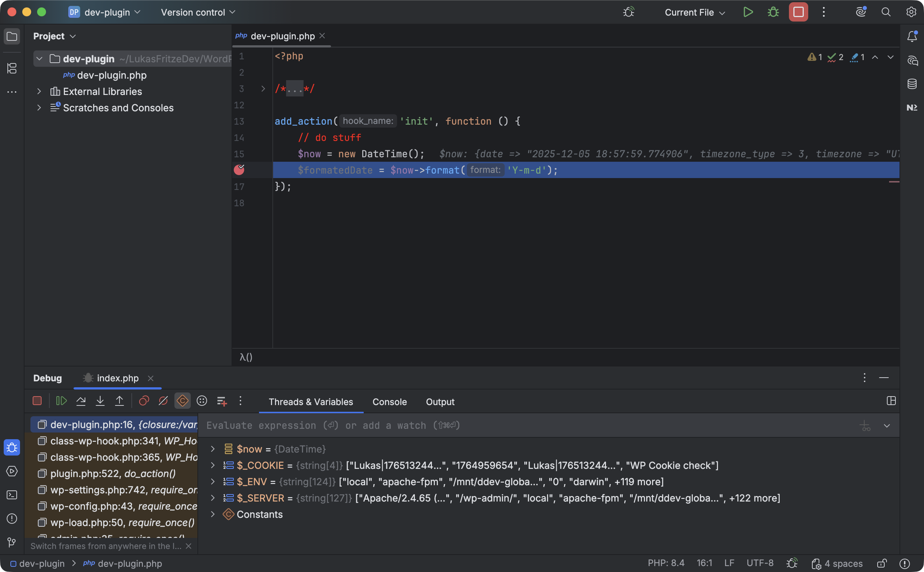Expand the $now DateTime variable
The image size is (924, 572).
click(213, 449)
